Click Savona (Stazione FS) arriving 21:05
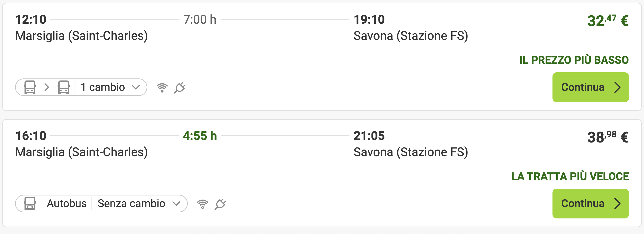The width and height of the screenshot is (644, 234). 411,152
